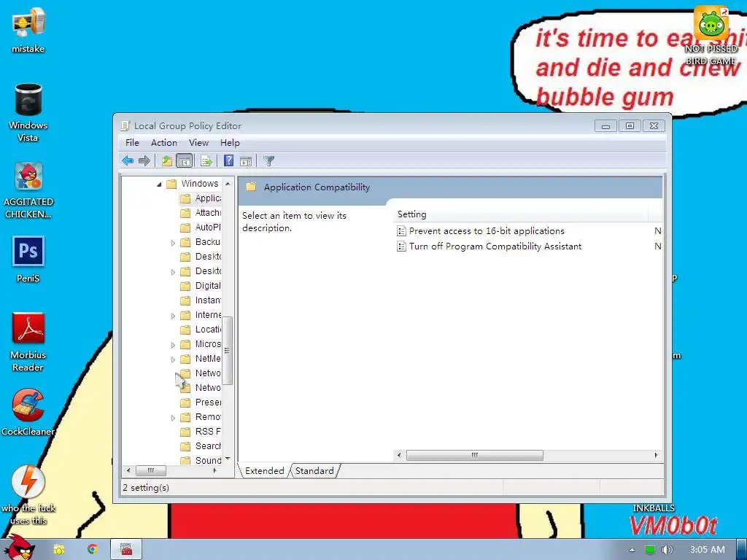The height and width of the screenshot is (560, 747).
Task: Toggle the action pane toolbar icon
Action: (x=246, y=161)
